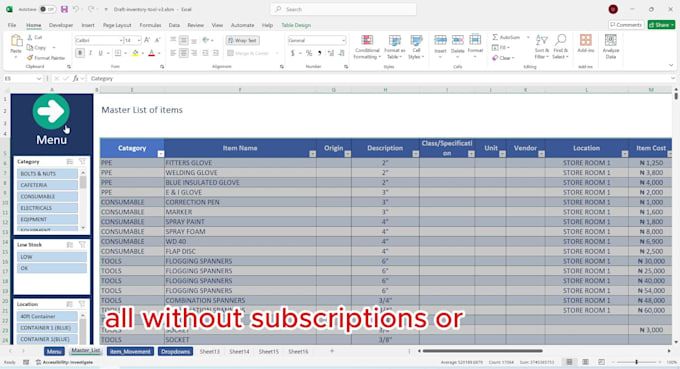Click the Name Box
The width and height of the screenshot is (680, 369).
pyautogui.click(x=23, y=78)
